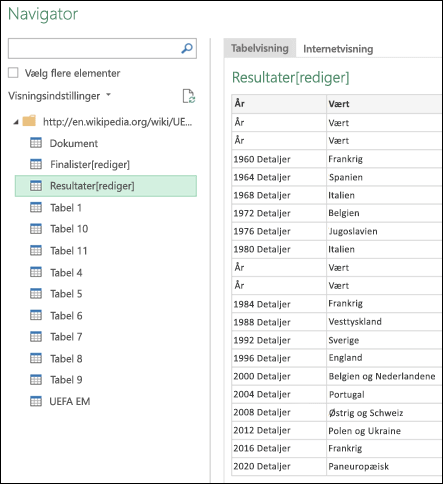Collapse the wikipedia.org URL tree node
The image size is (443, 484).
point(16,122)
